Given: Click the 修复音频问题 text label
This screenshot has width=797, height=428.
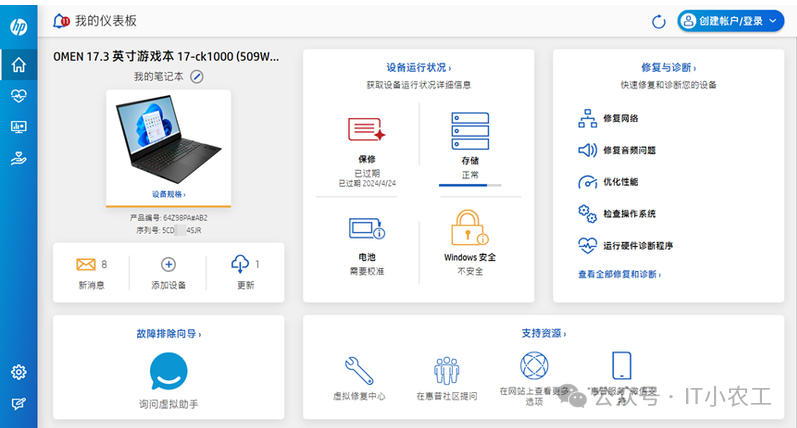Looking at the screenshot, I should (629, 150).
